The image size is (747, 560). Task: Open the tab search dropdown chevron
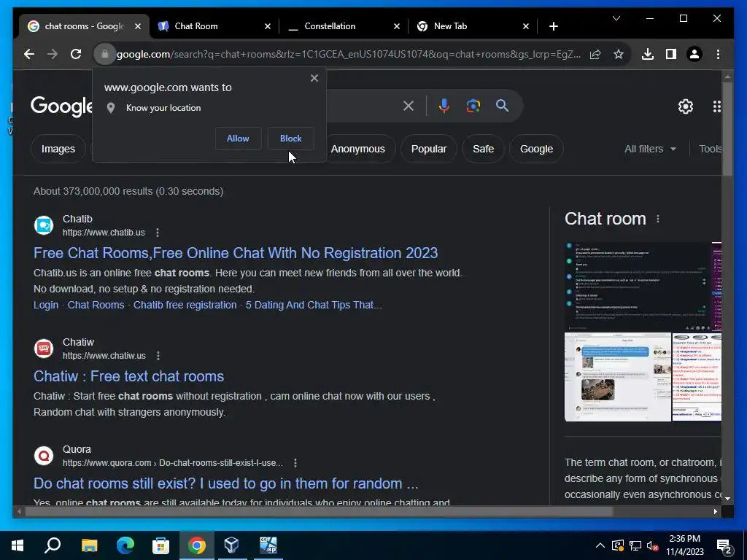(x=616, y=18)
